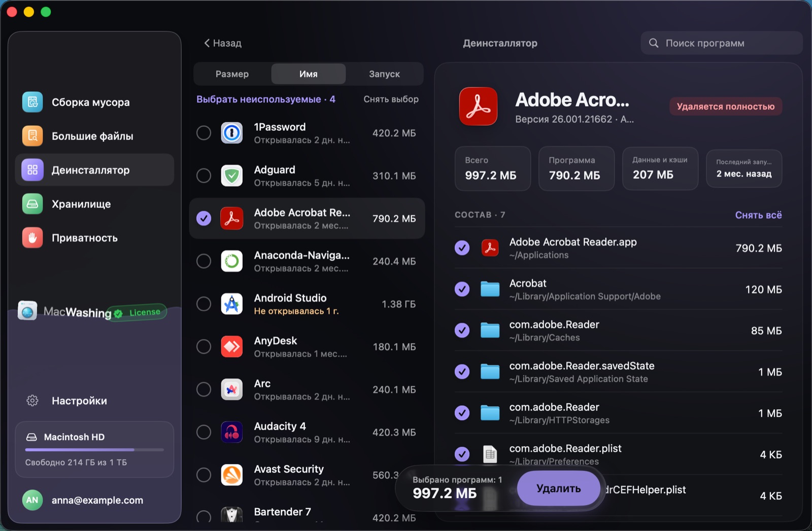This screenshot has width=812, height=531.
Task: Check the 1Password selection circle
Action: tap(204, 133)
